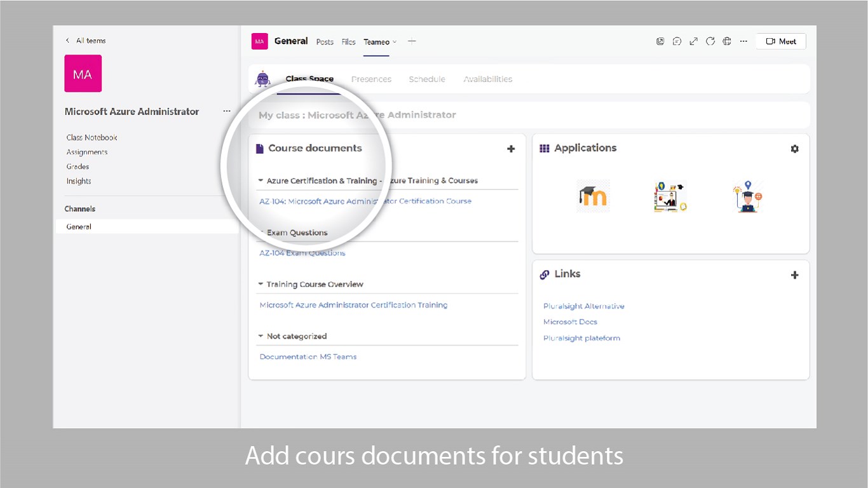Select the Class Space tab
Screen dimensions: 868x488
309,79
